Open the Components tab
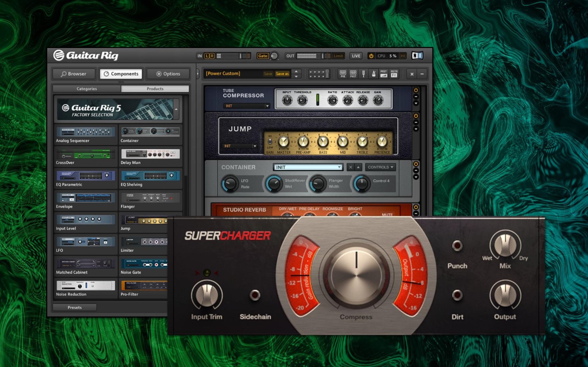The height and width of the screenshot is (367, 588). pos(121,74)
